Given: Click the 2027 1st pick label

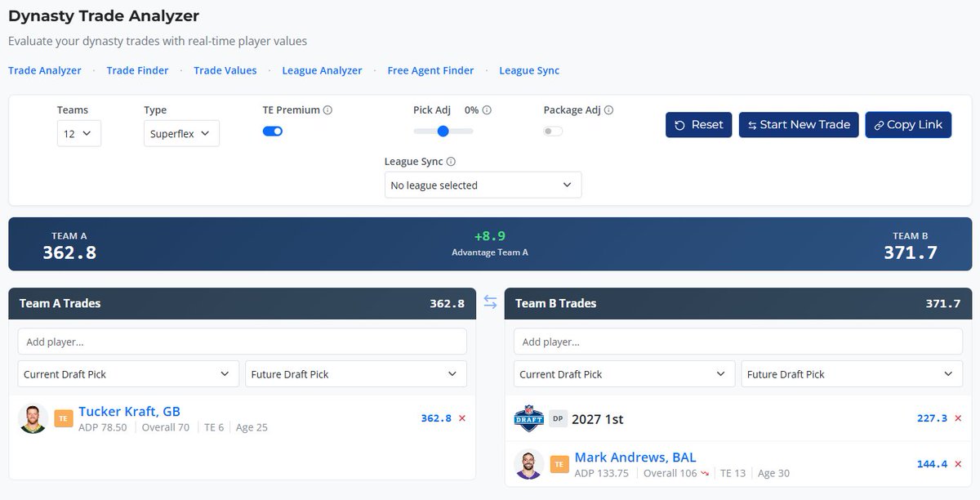Looking at the screenshot, I should (x=598, y=418).
